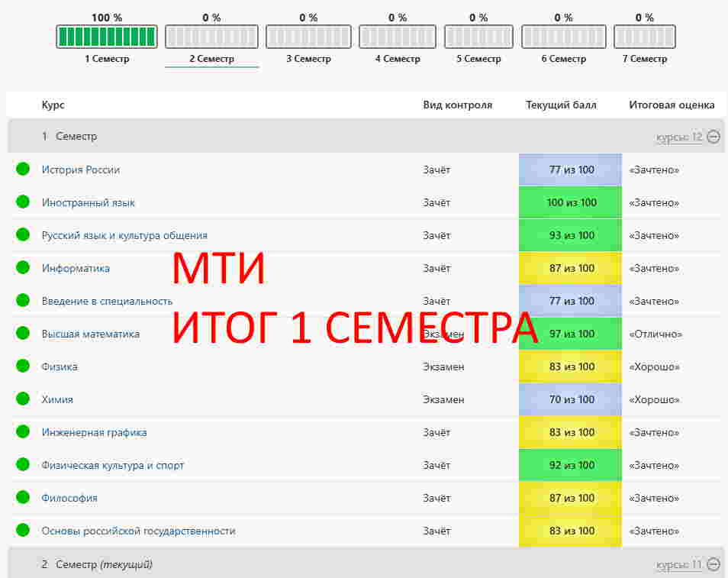Click green status dot beside Химия
Viewport: 728px width, 578px height.
point(23,399)
